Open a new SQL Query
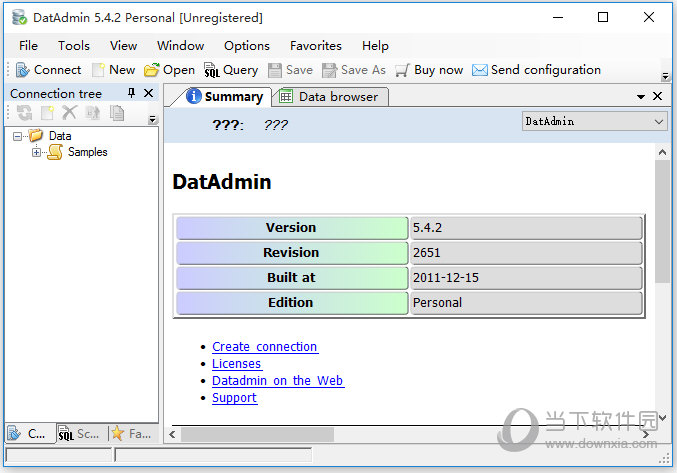Viewport: 677px width, 473px height. pyautogui.click(x=212, y=70)
